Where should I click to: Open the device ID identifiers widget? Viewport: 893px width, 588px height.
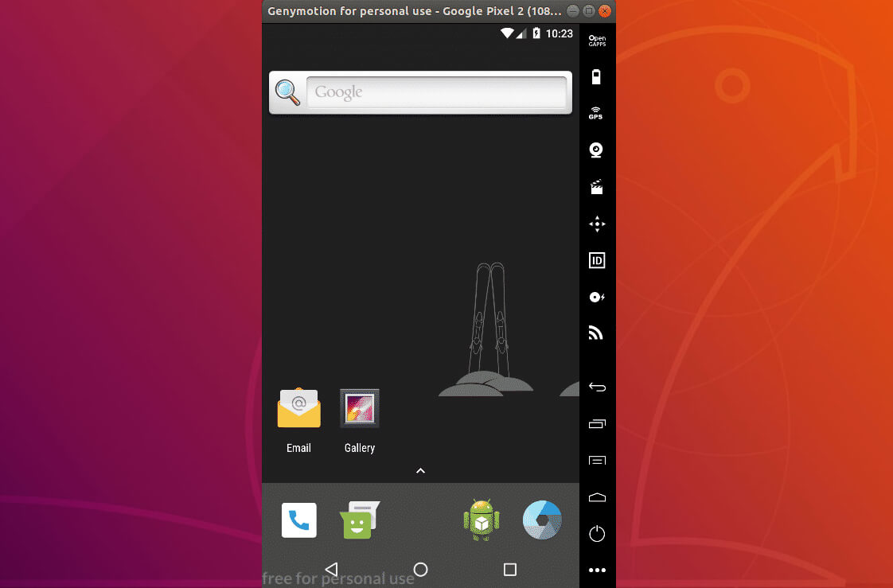[x=597, y=261]
